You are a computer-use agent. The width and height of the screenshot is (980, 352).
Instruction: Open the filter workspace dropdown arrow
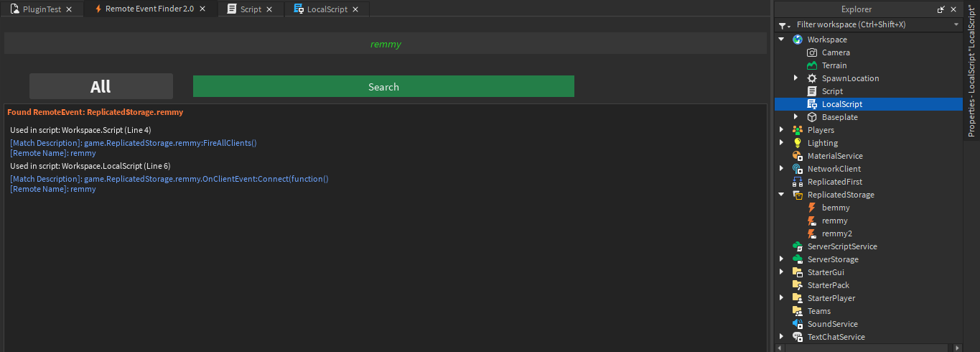[x=956, y=25]
